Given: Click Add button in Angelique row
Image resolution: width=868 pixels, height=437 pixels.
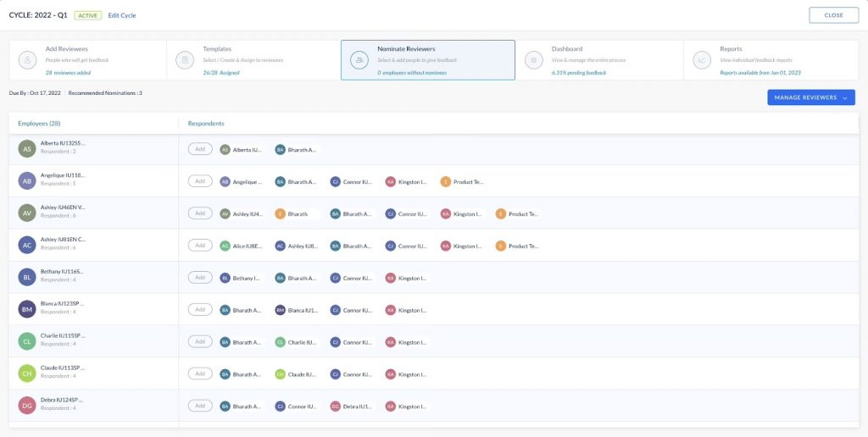Looking at the screenshot, I should click(200, 181).
